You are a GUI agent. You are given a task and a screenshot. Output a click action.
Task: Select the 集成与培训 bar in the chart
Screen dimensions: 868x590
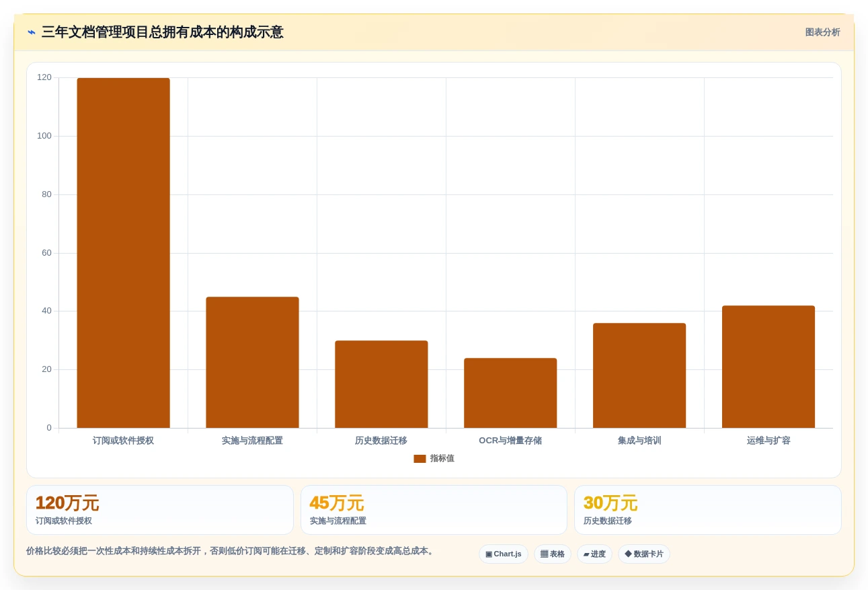coord(639,375)
